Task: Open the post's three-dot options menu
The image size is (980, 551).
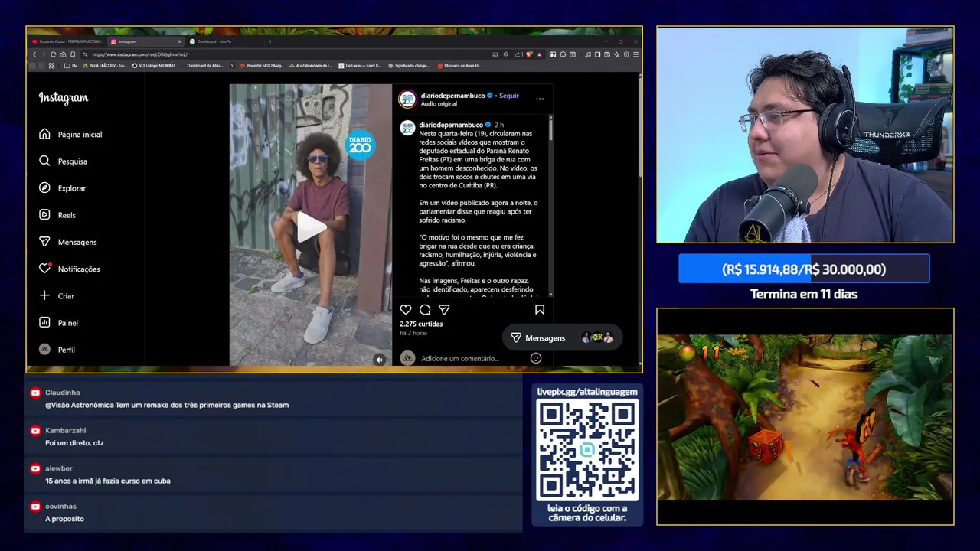Action: [540, 99]
